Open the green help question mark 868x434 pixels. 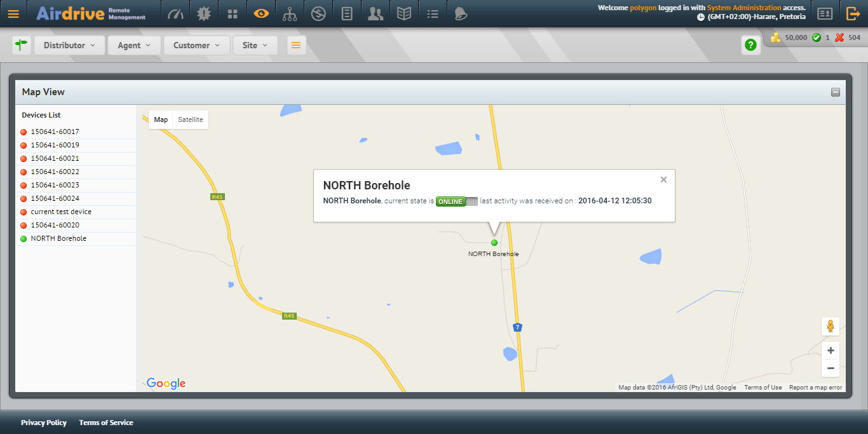(x=751, y=45)
